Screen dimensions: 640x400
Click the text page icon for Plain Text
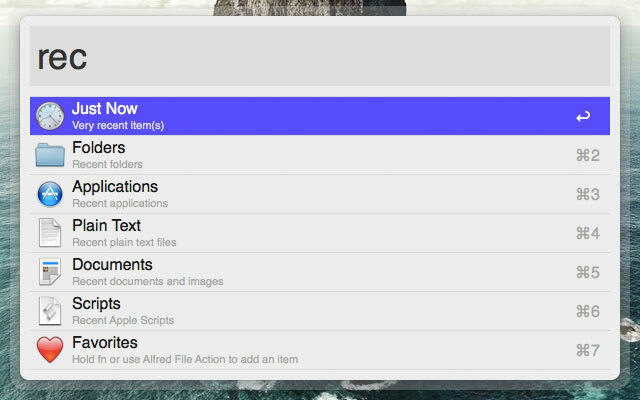point(50,233)
